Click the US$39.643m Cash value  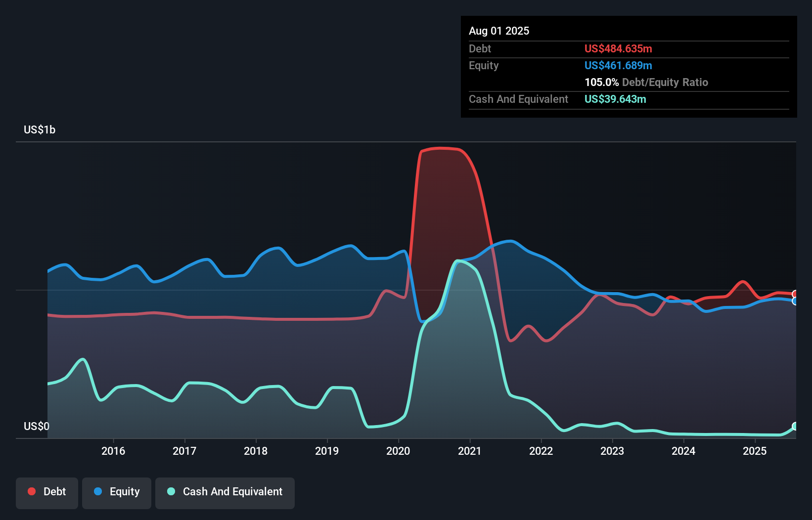(615, 99)
